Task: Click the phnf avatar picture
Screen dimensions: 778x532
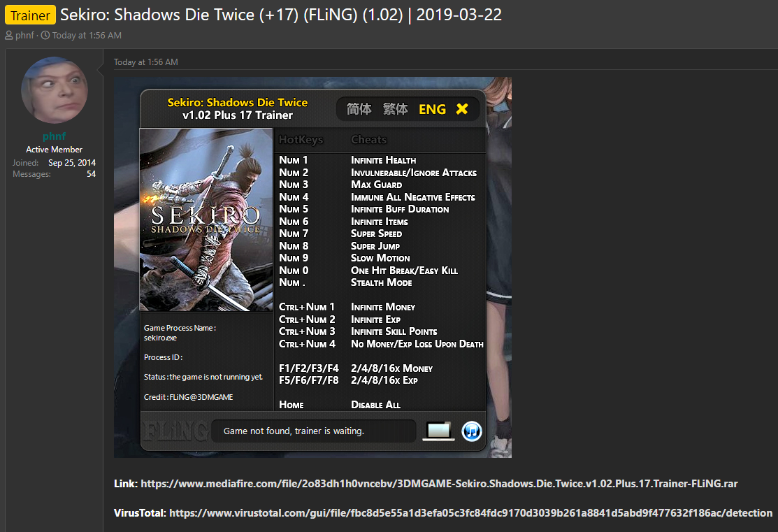Action: [x=54, y=89]
